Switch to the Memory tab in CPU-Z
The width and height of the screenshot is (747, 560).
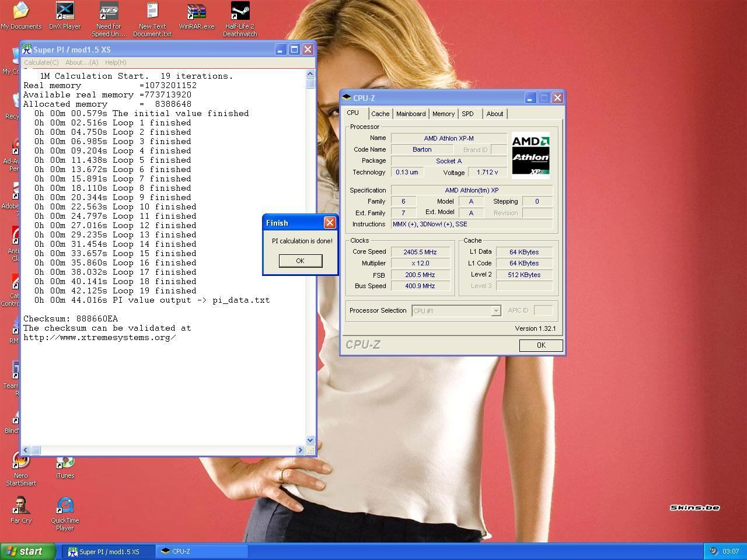coord(444,114)
